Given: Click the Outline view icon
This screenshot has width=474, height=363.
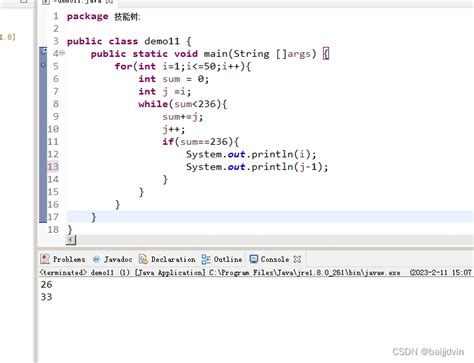Looking at the screenshot, I should click(x=206, y=259).
